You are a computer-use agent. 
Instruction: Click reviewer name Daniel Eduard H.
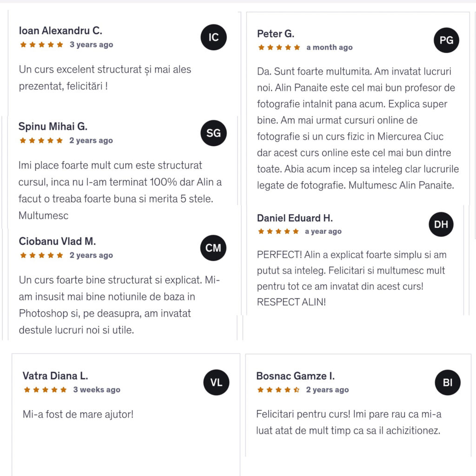coord(295,218)
